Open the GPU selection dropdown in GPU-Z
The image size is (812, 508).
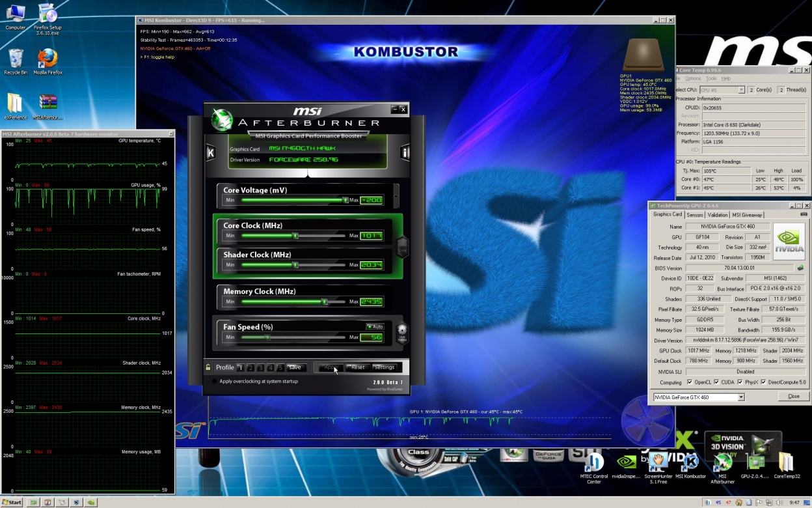740,397
